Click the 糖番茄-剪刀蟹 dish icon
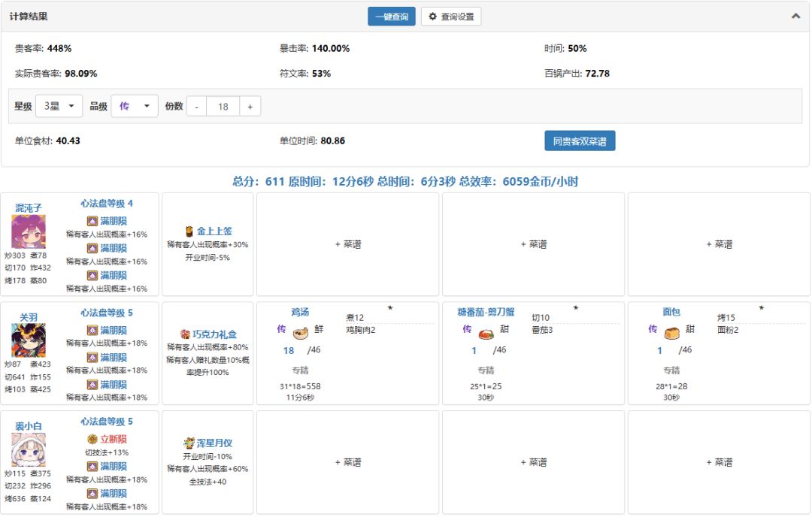 pos(486,334)
